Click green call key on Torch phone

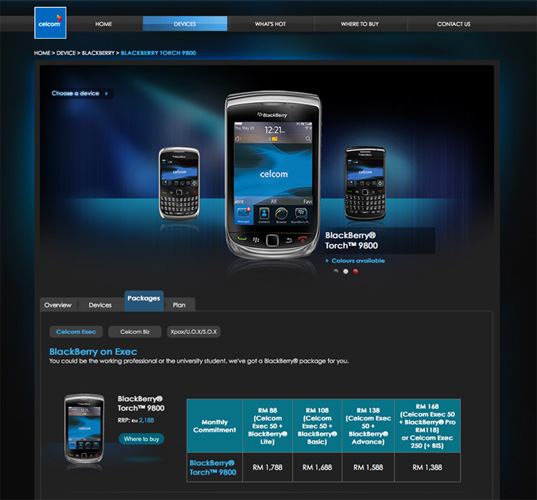(242, 239)
